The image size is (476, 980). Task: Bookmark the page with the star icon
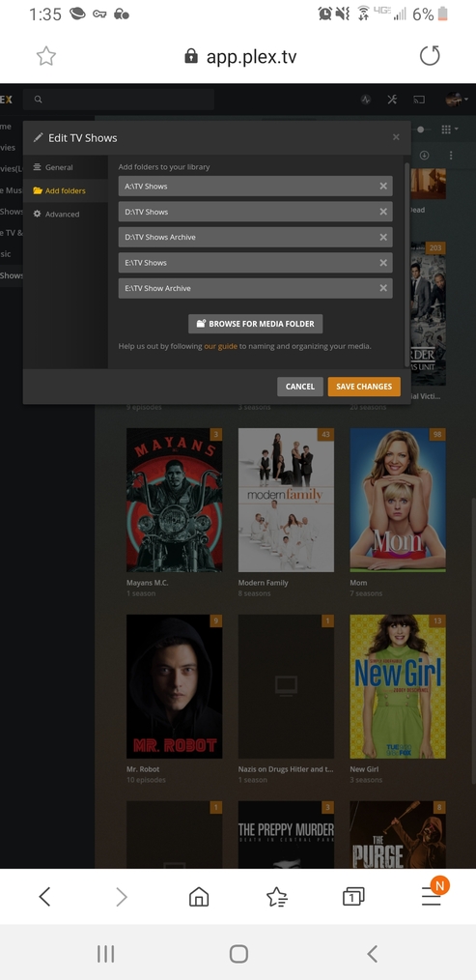tap(46, 56)
